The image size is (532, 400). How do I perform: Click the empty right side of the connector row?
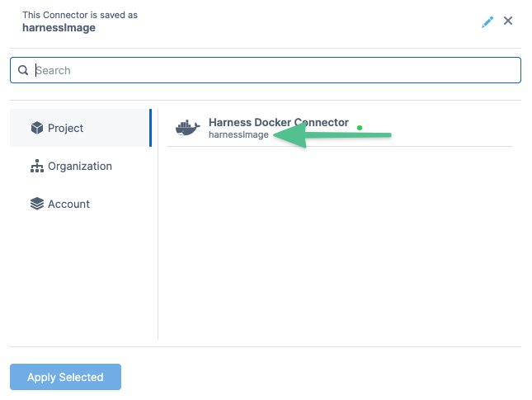point(453,128)
